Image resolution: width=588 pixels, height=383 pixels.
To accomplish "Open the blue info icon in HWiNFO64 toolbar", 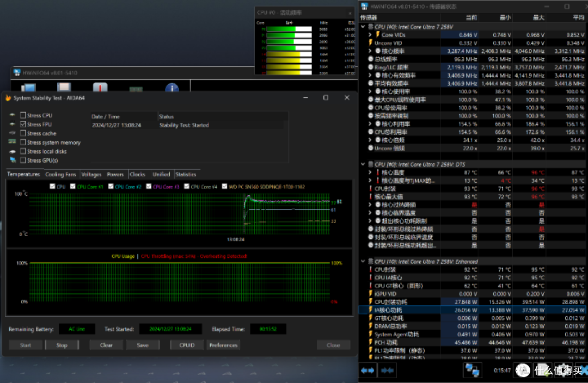I will (x=171, y=88).
